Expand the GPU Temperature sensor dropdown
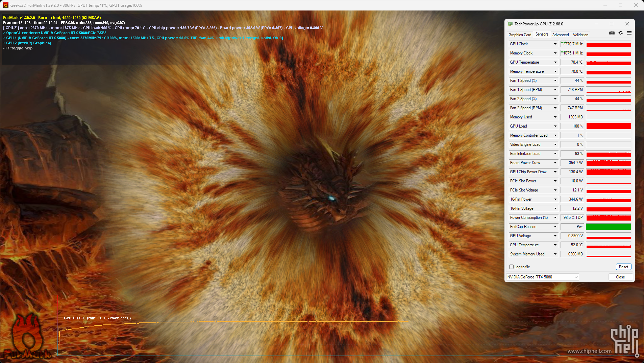The image size is (644, 363). pyautogui.click(x=555, y=62)
